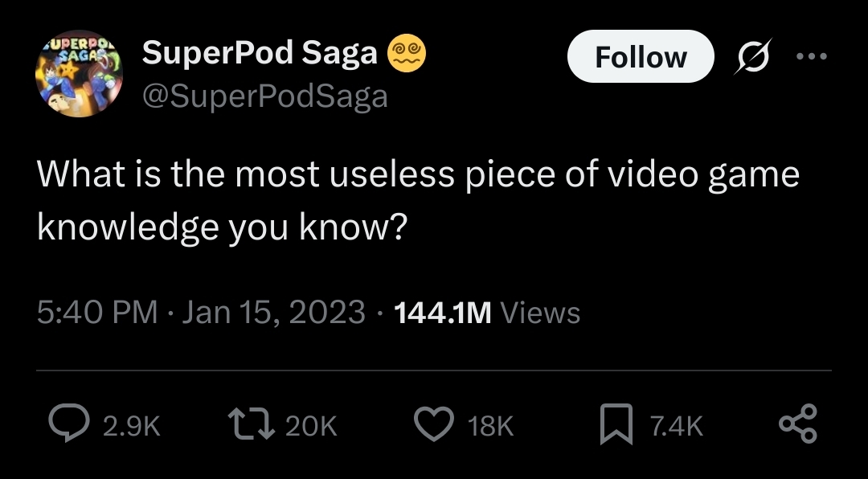
Task: Click the tweet text about video game knowledge
Action: (418, 201)
